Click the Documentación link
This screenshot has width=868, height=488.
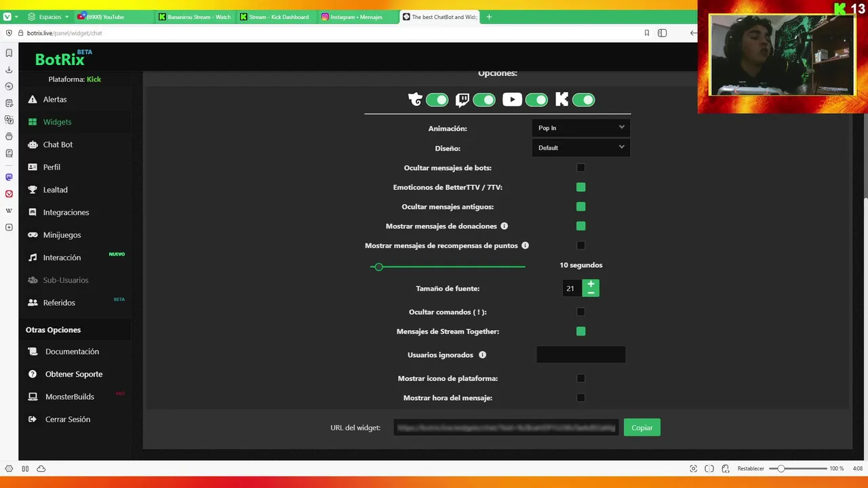coord(72,351)
